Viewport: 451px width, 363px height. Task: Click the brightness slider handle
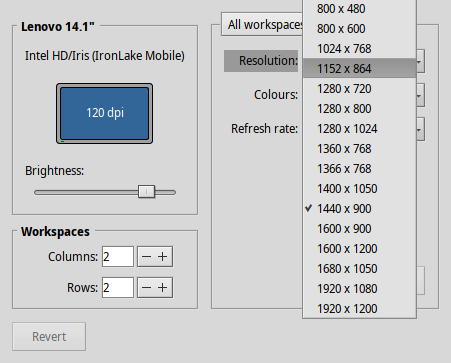[x=146, y=192]
